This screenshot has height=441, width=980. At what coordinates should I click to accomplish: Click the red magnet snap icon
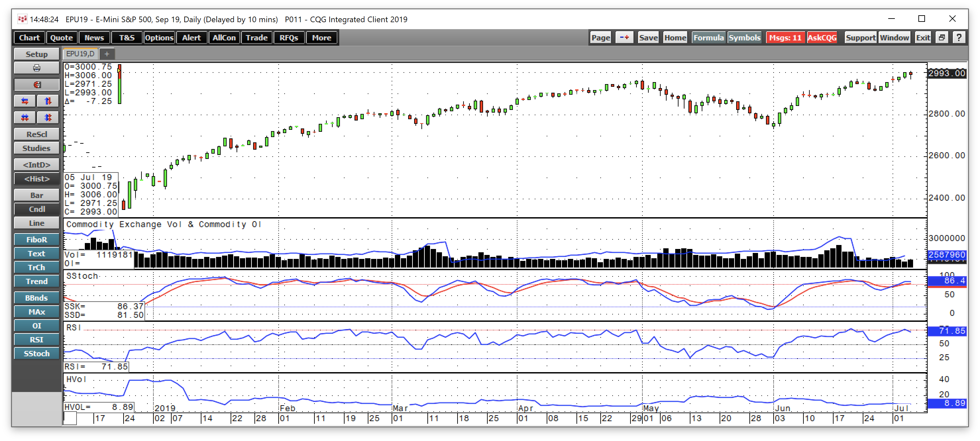36,85
